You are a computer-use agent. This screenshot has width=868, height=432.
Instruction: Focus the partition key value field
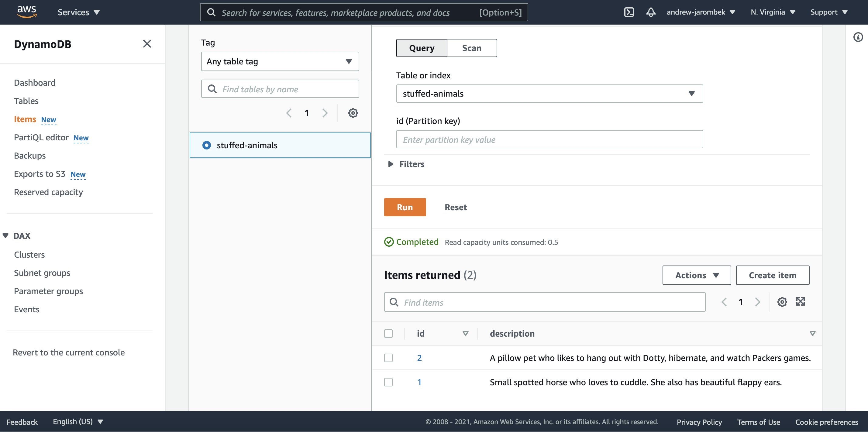(x=549, y=139)
